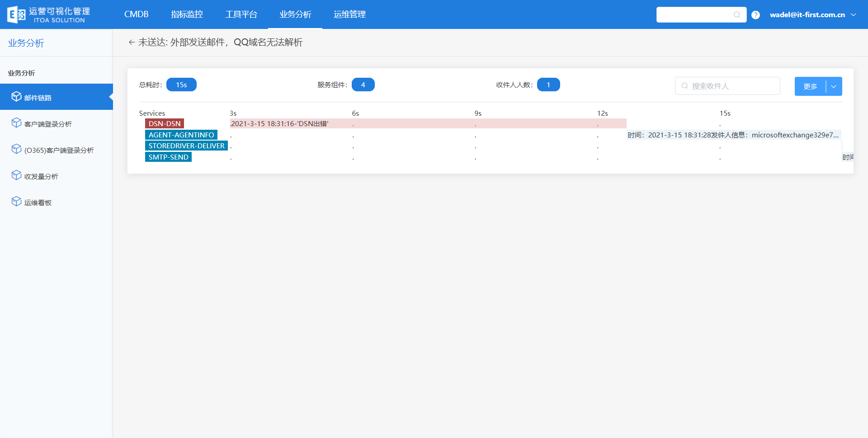Focus the 搜索收件人 search field

click(x=727, y=86)
